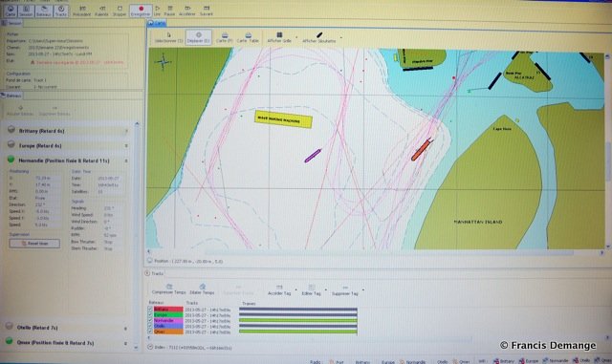Image resolution: width=612 pixels, height=364 pixels.
Task: Switch to the Carte tab
Action: coord(157,23)
